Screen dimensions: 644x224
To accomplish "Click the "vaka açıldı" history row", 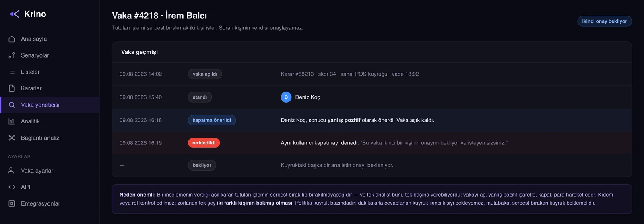I will [372, 74].
